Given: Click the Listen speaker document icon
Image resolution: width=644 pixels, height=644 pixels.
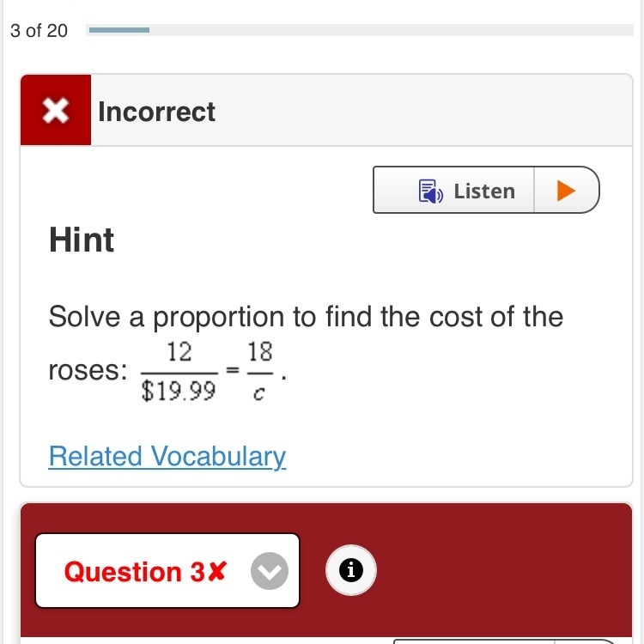Looking at the screenshot, I should point(430,191).
